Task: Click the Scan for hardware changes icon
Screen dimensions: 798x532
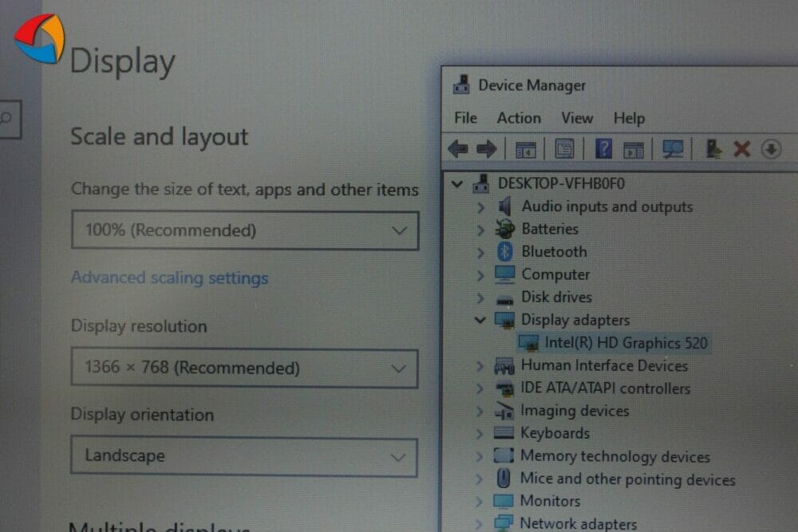Action: tap(673, 149)
